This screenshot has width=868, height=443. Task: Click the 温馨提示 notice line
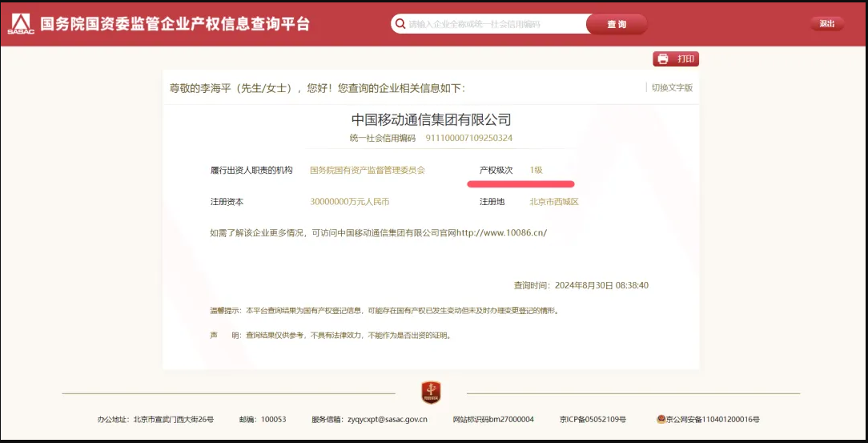(384, 311)
